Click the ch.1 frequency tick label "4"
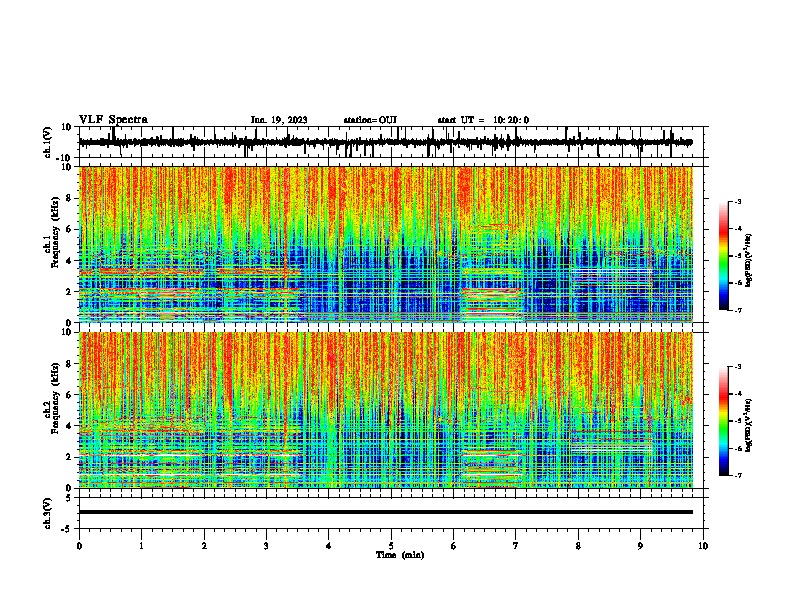792x612 pixels. click(69, 261)
